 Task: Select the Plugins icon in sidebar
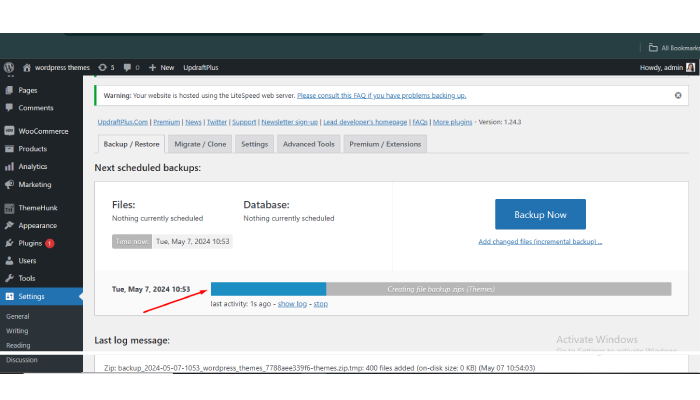click(x=9, y=243)
